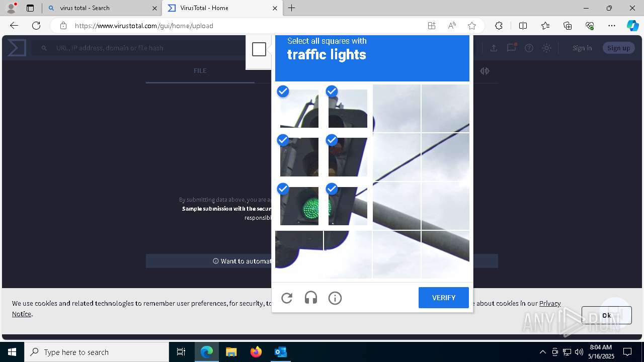The image size is (644, 362).
Task: Open a new browser tab
Action: pos(292,8)
